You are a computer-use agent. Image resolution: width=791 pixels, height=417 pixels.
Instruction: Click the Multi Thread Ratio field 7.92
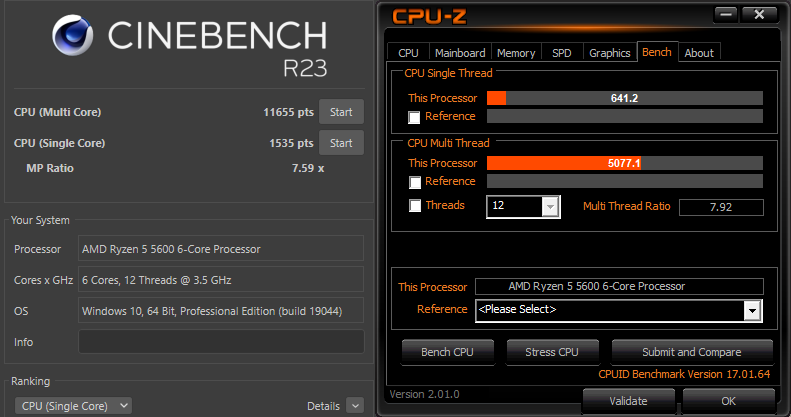click(x=721, y=207)
